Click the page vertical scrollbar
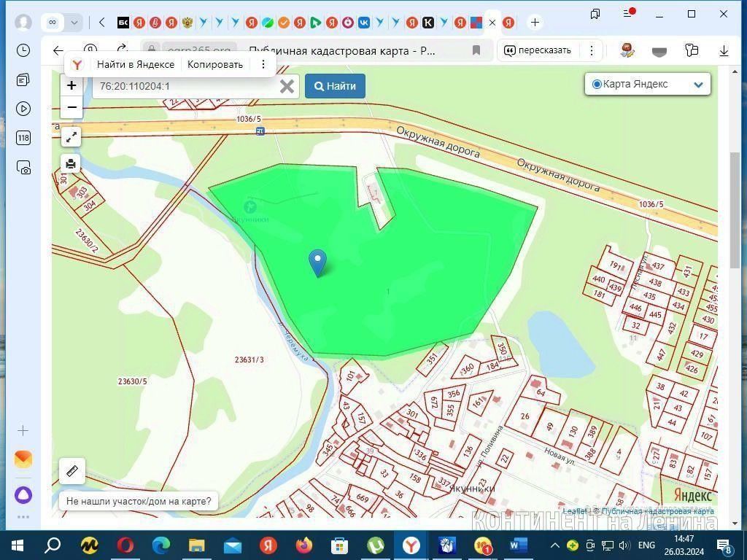The height and width of the screenshot is (560, 747). coord(734,209)
